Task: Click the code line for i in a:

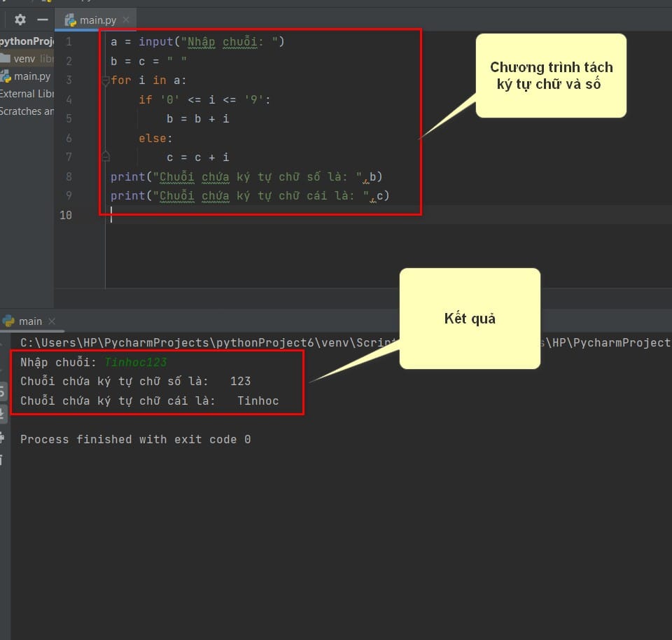Action: pyautogui.click(x=148, y=80)
